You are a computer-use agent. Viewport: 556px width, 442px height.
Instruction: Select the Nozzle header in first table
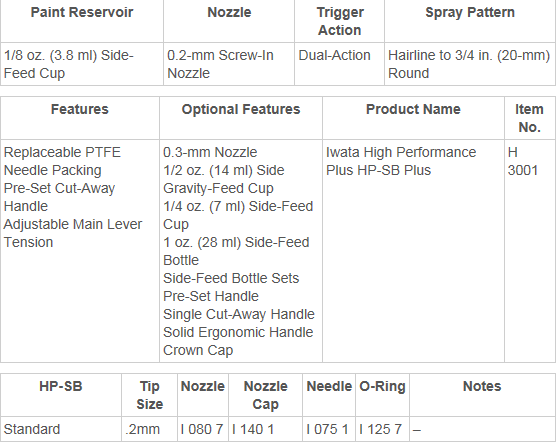tap(229, 12)
